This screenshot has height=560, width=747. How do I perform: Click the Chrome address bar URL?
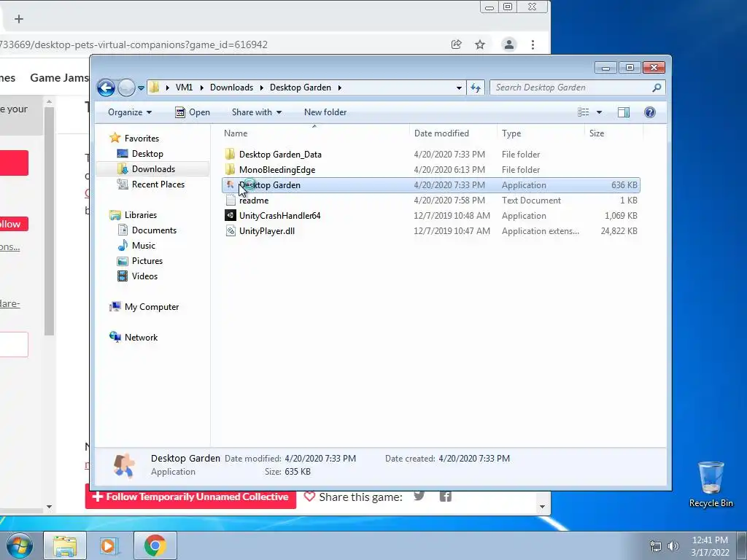tap(134, 44)
